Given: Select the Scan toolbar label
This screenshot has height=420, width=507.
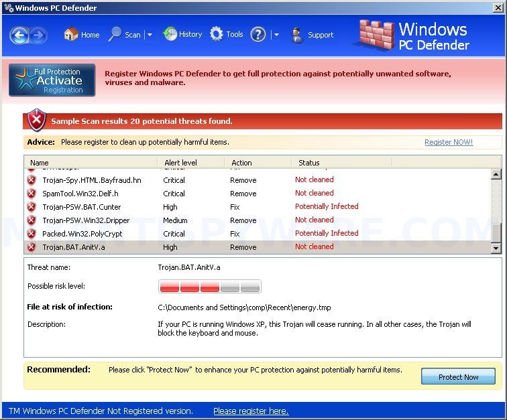Looking at the screenshot, I should (x=133, y=35).
